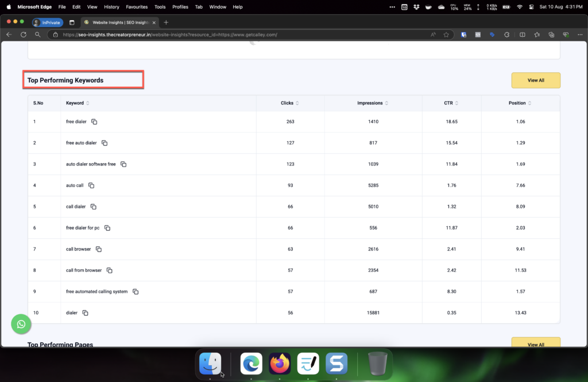Copy the 'call dialer' keyword
This screenshot has height=382, width=588.
click(94, 207)
